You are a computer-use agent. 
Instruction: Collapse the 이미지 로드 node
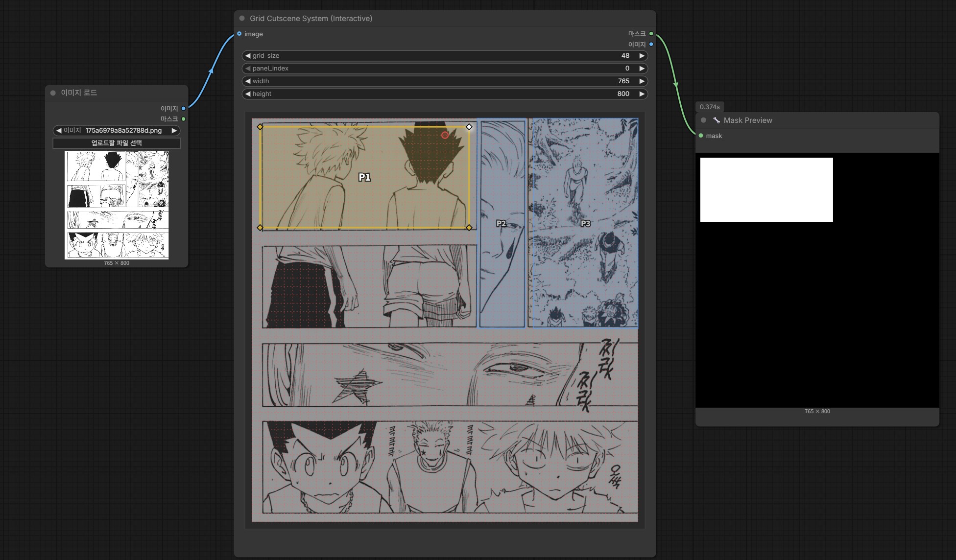(53, 93)
